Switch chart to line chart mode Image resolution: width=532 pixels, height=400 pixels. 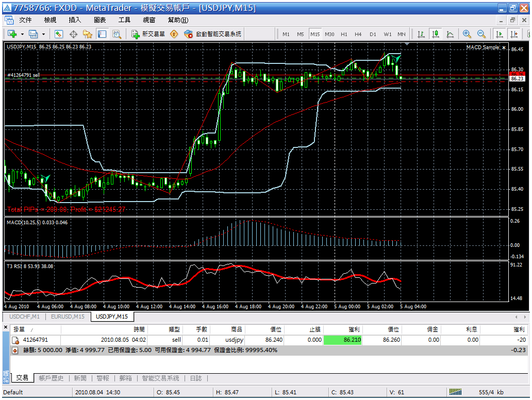450,34
